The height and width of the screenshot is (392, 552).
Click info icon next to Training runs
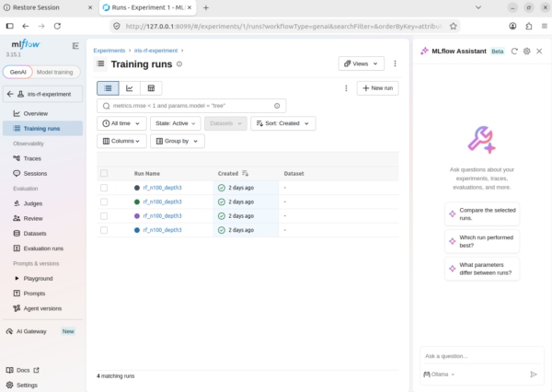(179, 64)
